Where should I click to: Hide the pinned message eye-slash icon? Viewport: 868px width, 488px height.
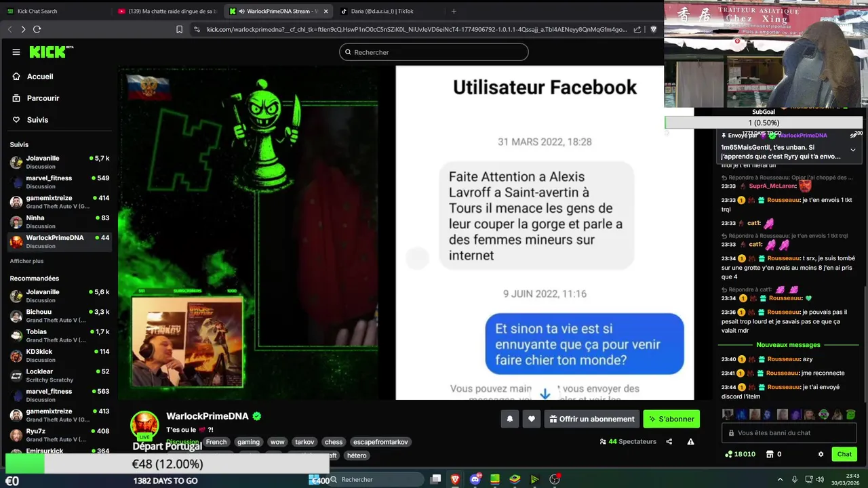(854, 136)
